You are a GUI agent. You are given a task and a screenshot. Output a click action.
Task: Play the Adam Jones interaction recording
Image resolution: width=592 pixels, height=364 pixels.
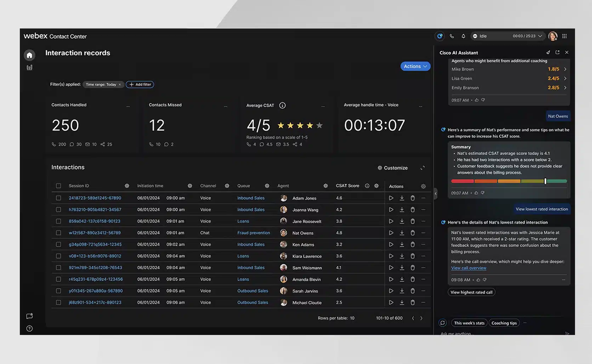pyautogui.click(x=391, y=198)
